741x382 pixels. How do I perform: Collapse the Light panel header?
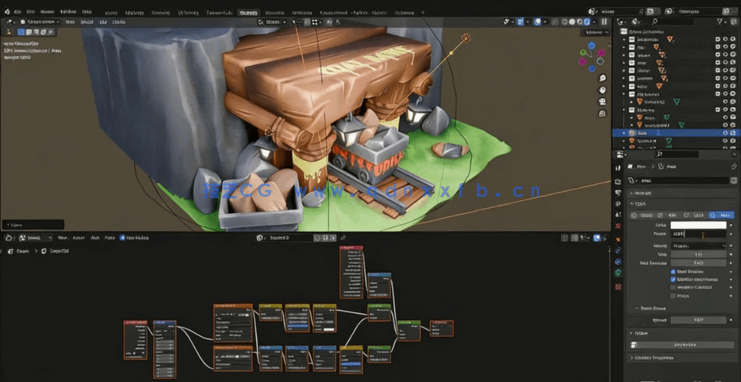(x=683, y=204)
